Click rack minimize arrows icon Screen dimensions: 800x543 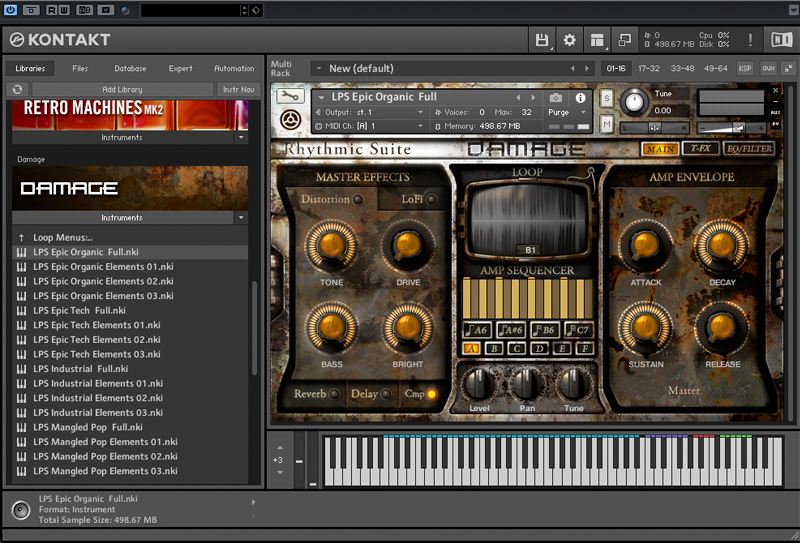click(789, 68)
